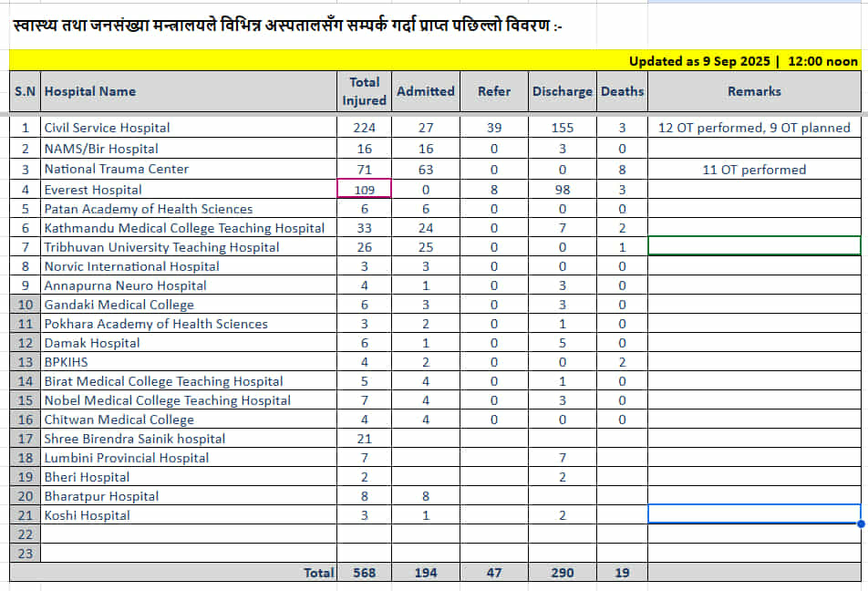Click the "Admitted" column header cell
This screenshot has height=591, width=868.
[425, 91]
